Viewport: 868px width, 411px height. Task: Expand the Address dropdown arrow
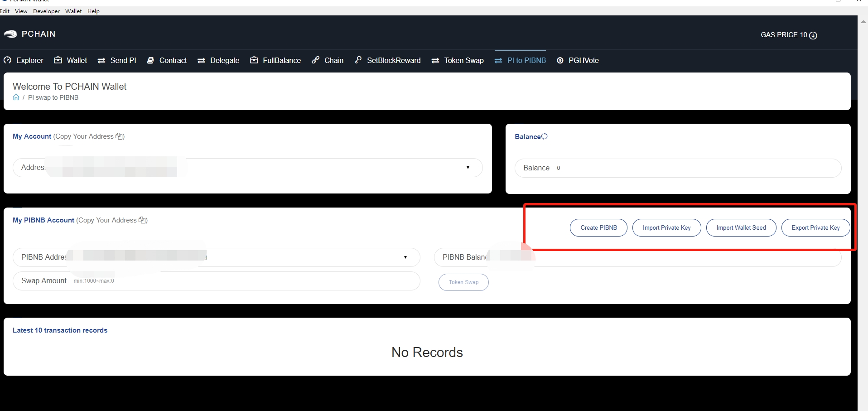pyautogui.click(x=468, y=168)
